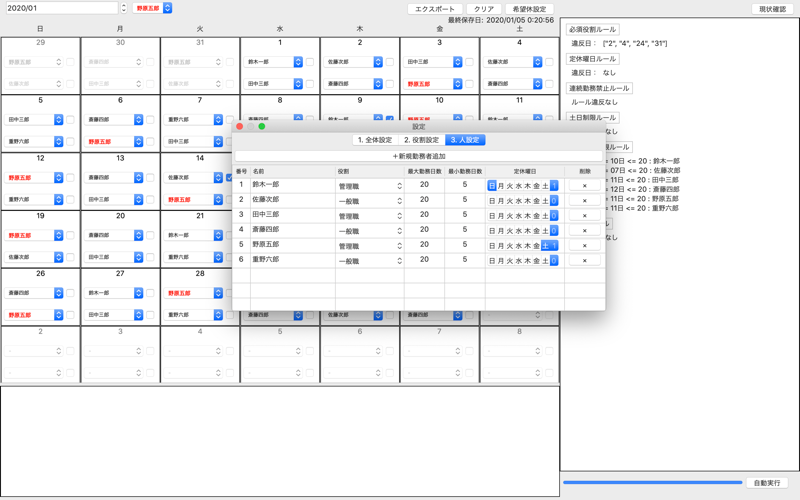Click the name cell 野原五郎 in settings table
Screen dimensions: 800x500
[x=293, y=244]
